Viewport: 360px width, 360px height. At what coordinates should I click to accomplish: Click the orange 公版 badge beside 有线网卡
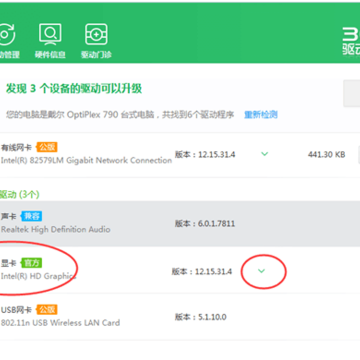coord(47,147)
